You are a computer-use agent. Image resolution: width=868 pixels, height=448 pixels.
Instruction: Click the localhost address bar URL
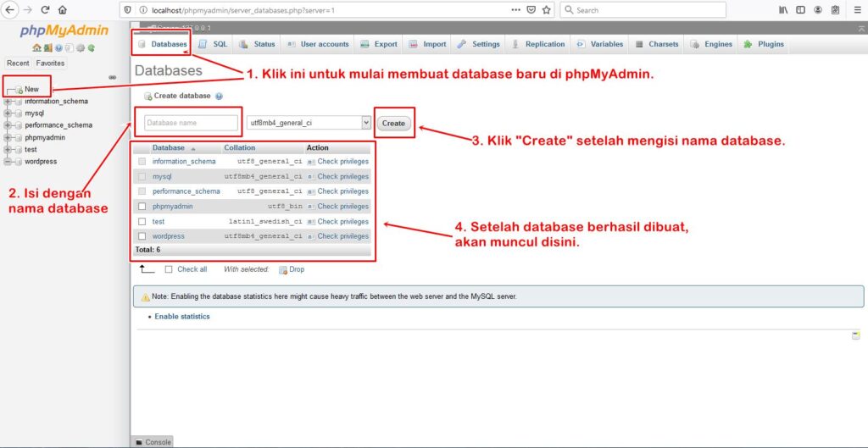243,10
